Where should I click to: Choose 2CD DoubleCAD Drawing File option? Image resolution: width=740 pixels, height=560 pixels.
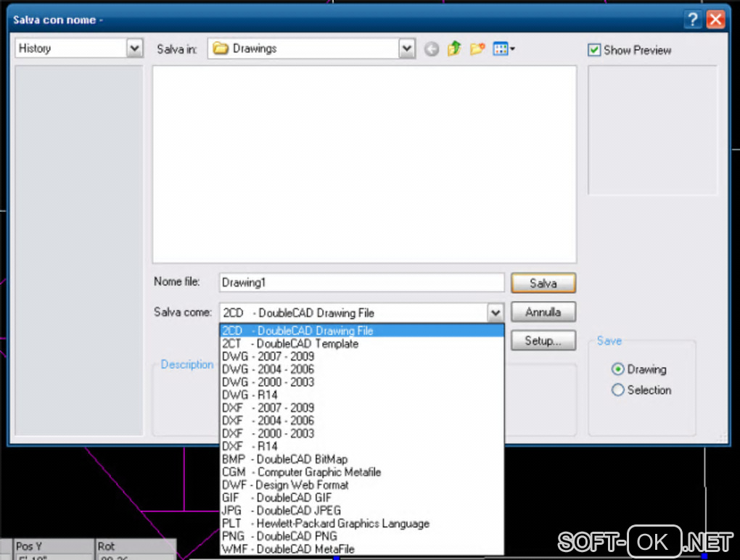coord(362,331)
